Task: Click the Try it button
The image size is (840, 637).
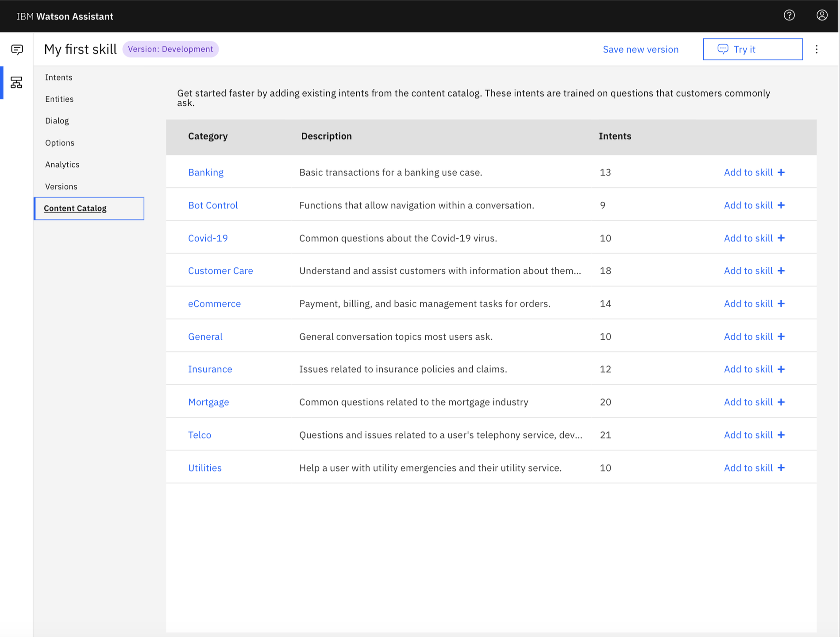Action: click(x=753, y=49)
